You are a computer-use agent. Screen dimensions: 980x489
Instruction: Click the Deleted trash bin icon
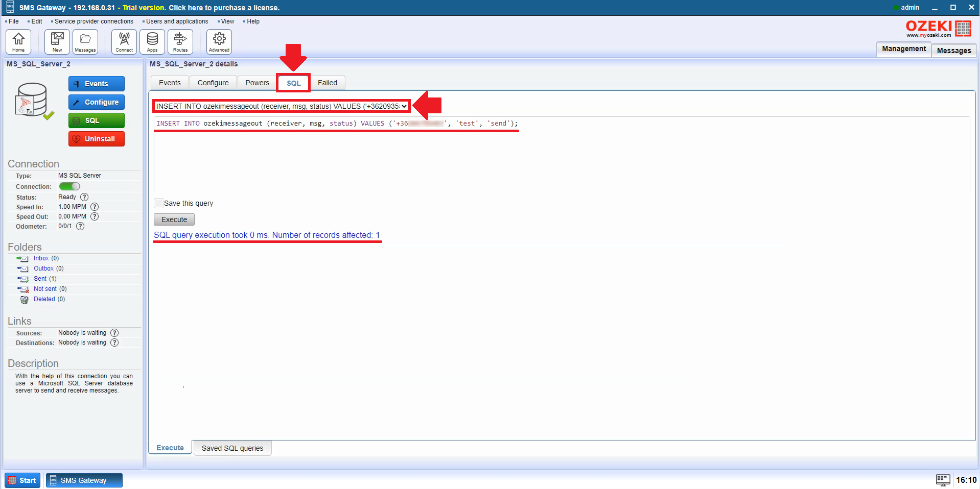[24, 300]
